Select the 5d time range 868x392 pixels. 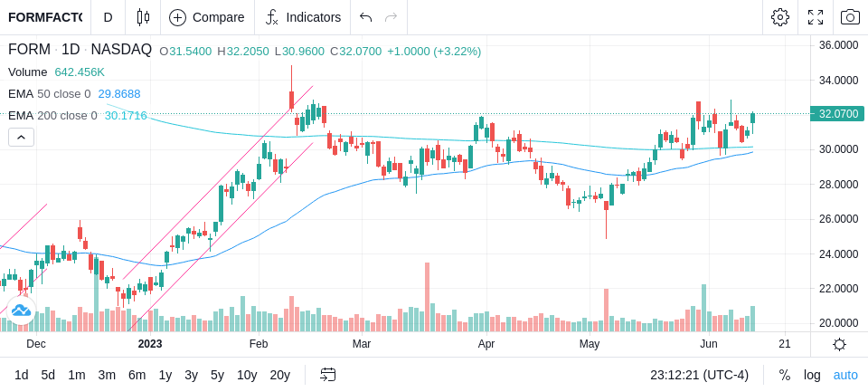click(48, 375)
